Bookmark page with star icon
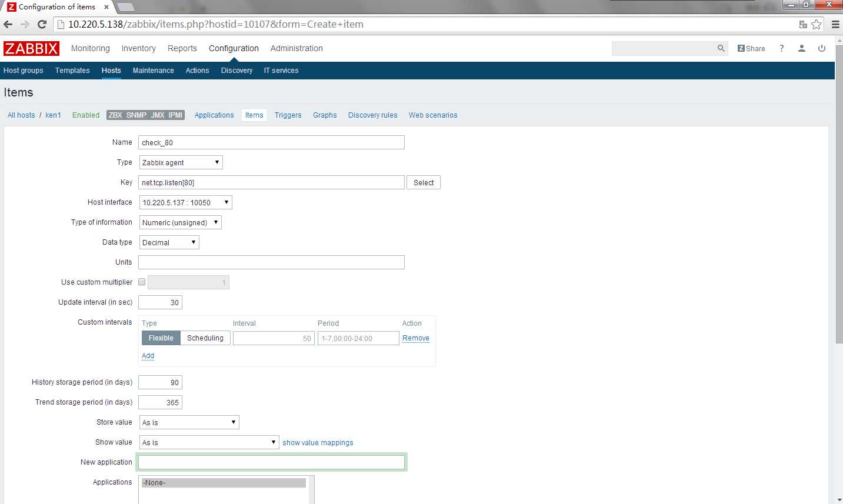This screenshot has height=504, width=843. [x=817, y=24]
